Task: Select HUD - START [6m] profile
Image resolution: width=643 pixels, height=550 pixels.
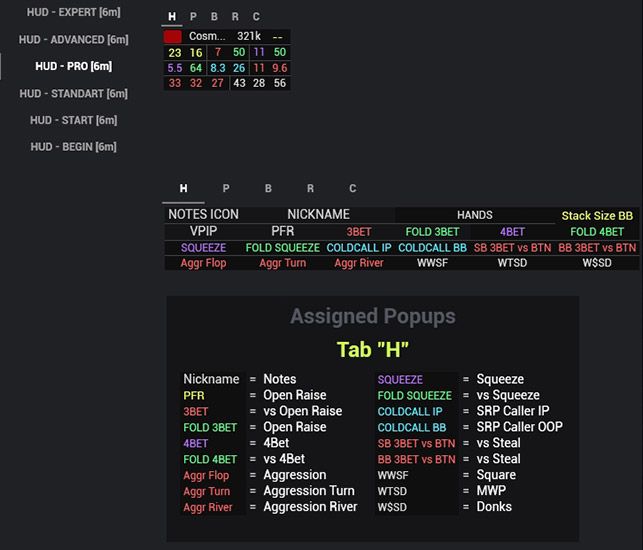Action: [x=74, y=120]
